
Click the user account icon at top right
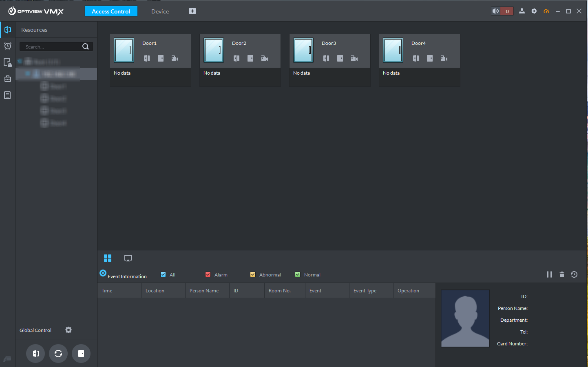(522, 11)
